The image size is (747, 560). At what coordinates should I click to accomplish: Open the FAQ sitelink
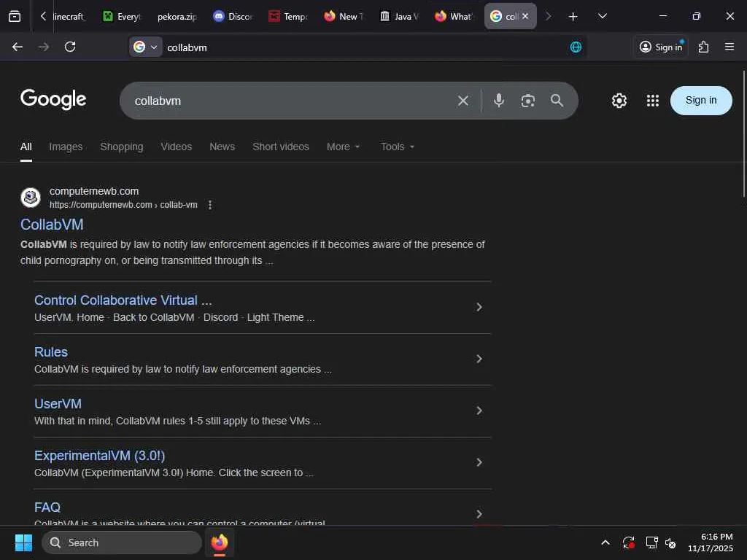[47, 507]
